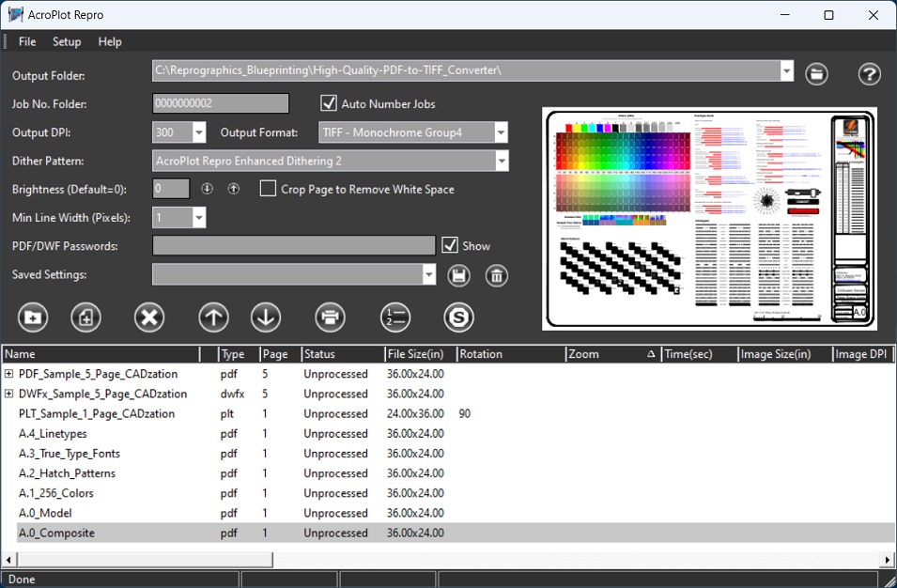
Task: Expand DWFx_Sample_5_Page_CADzation tree node
Action: pyautogui.click(x=9, y=394)
